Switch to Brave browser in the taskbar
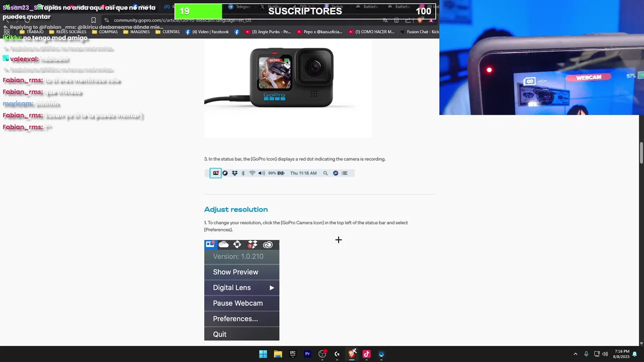The width and height of the screenshot is (644, 362). click(x=352, y=354)
